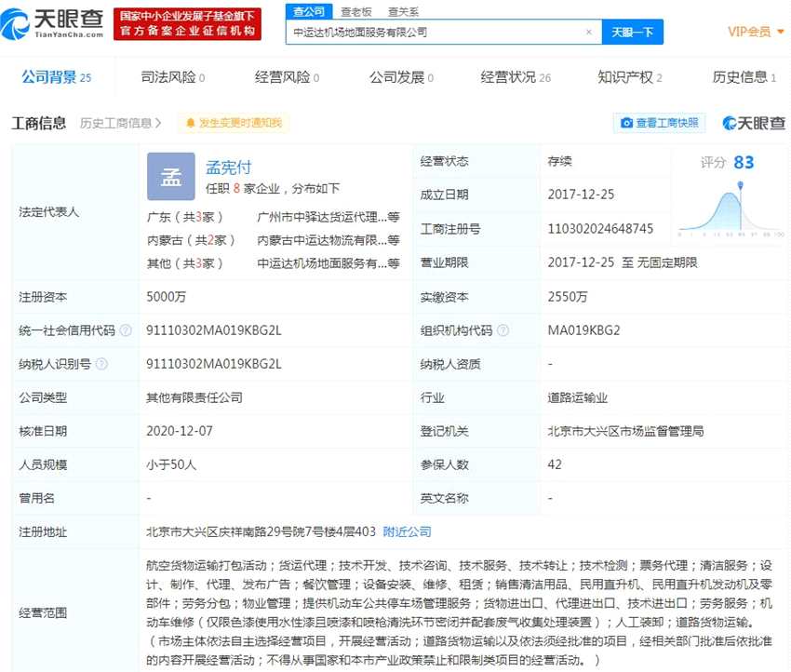Select approval date 2020-12-07

(x=180, y=431)
